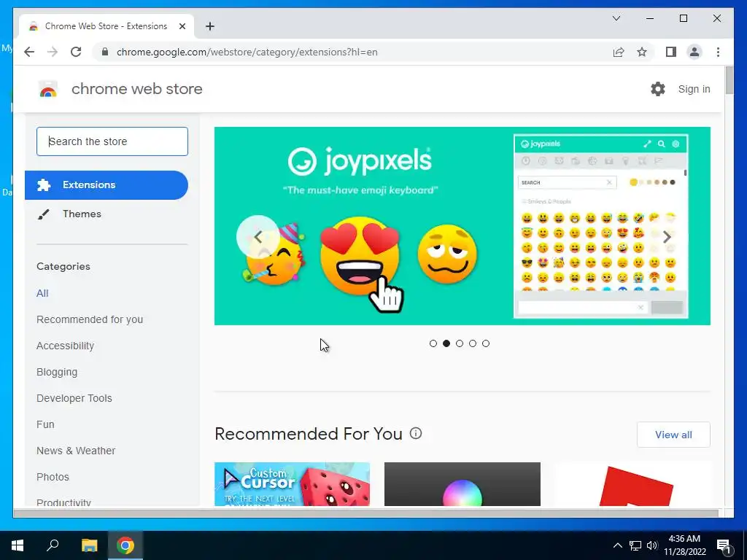747x560 pixels.
Task: Open the taskbar clock showing 4:36 AM
Action: [684, 545]
